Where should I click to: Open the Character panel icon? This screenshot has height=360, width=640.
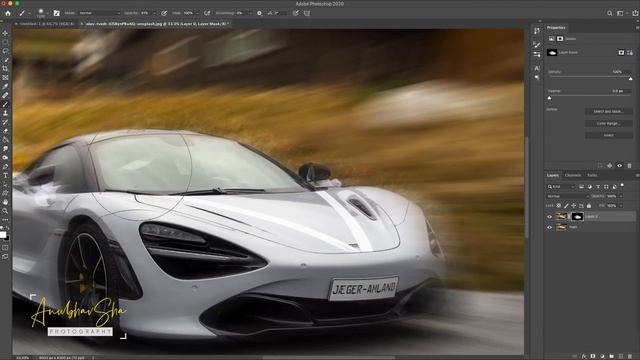pyautogui.click(x=537, y=68)
